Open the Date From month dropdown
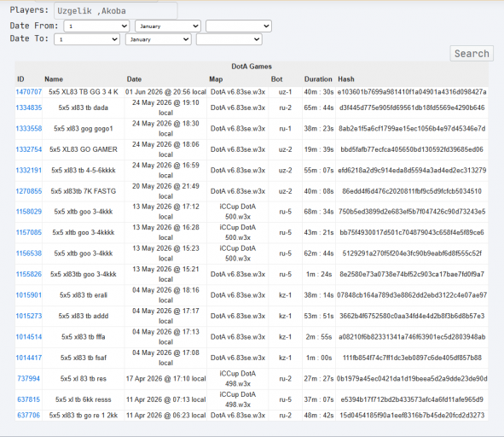This screenshot has width=504, height=437. coord(168,26)
